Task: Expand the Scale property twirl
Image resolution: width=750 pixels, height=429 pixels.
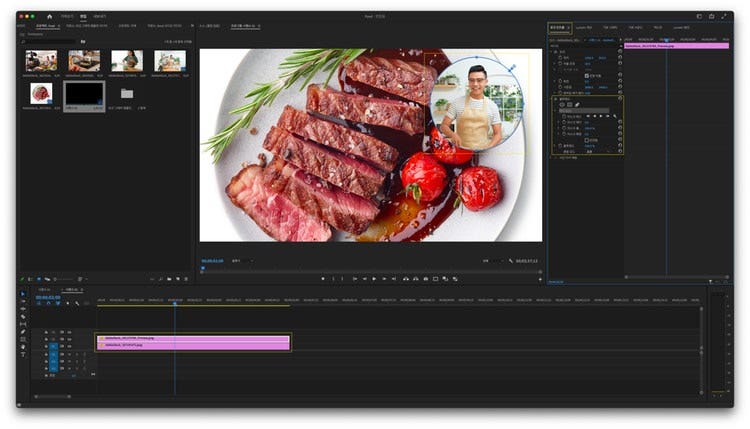Action: 554,64
